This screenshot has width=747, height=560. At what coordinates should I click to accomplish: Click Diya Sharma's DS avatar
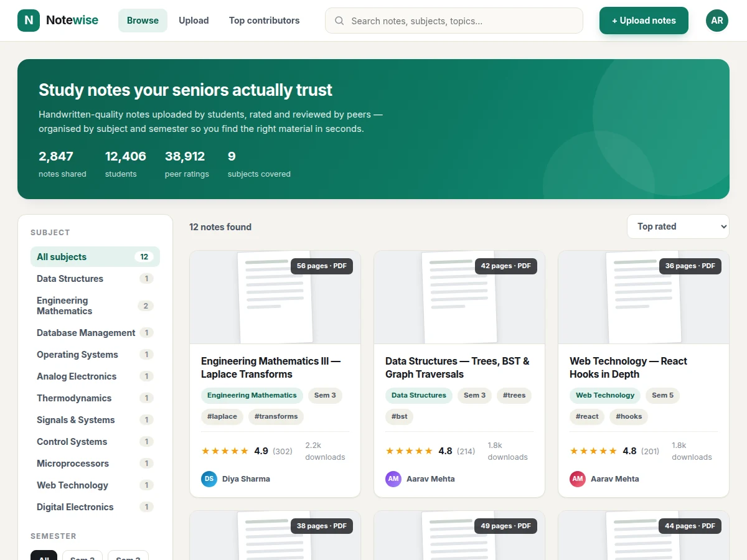point(209,478)
